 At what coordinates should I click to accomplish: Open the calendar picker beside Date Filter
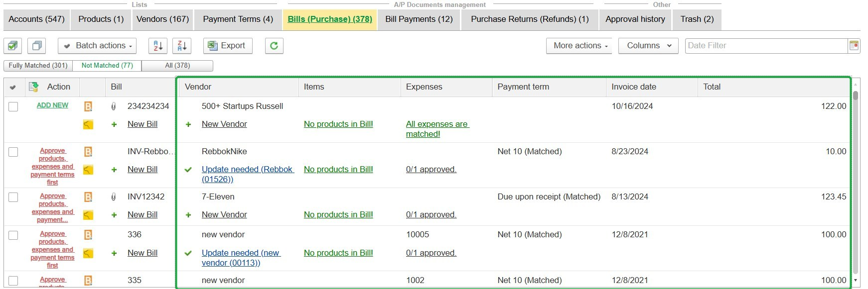(854, 46)
